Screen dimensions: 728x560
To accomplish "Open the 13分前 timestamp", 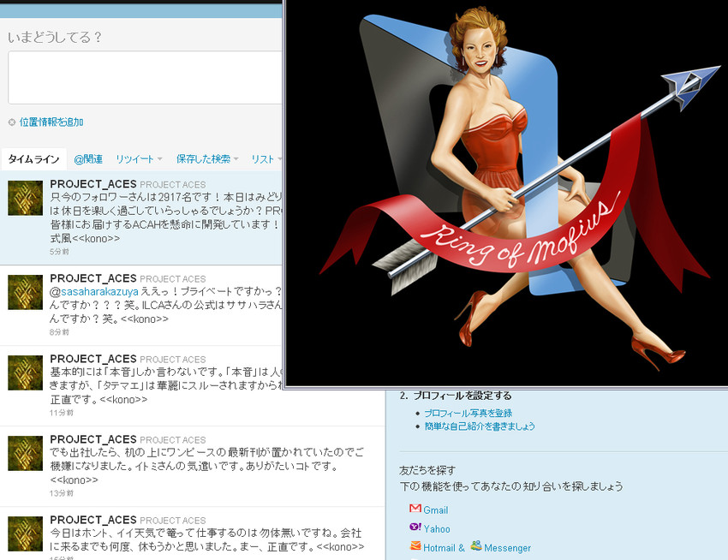I will point(62,493).
